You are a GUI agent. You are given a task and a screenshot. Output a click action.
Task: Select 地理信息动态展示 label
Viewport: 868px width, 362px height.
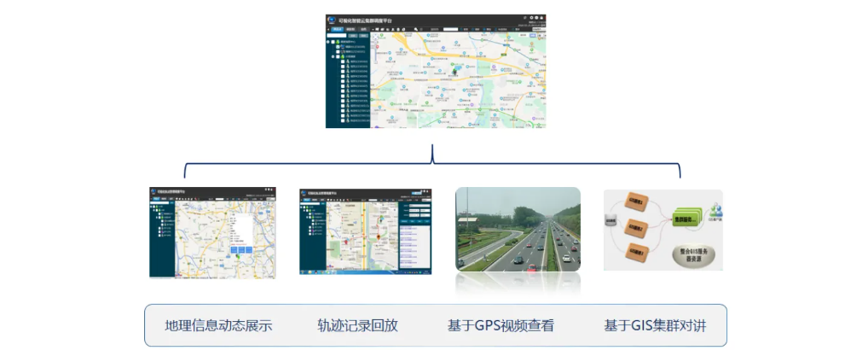218,325
